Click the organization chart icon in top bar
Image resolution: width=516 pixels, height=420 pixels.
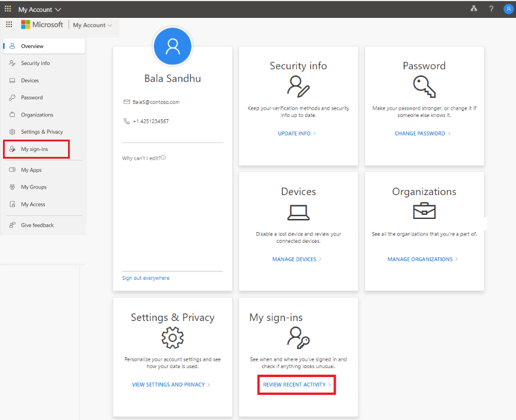click(x=474, y=8)
